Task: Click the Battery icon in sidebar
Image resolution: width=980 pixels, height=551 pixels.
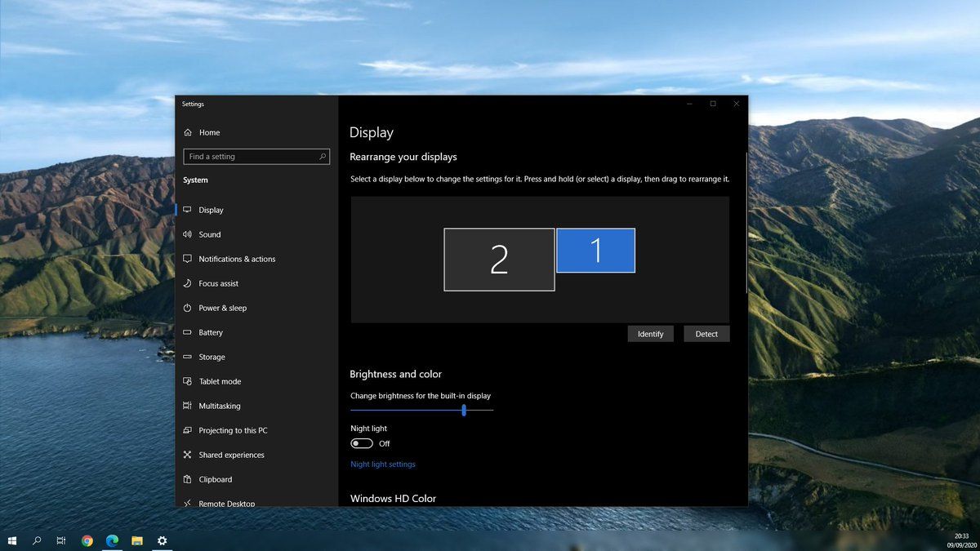Action: [x=188, y=332]
